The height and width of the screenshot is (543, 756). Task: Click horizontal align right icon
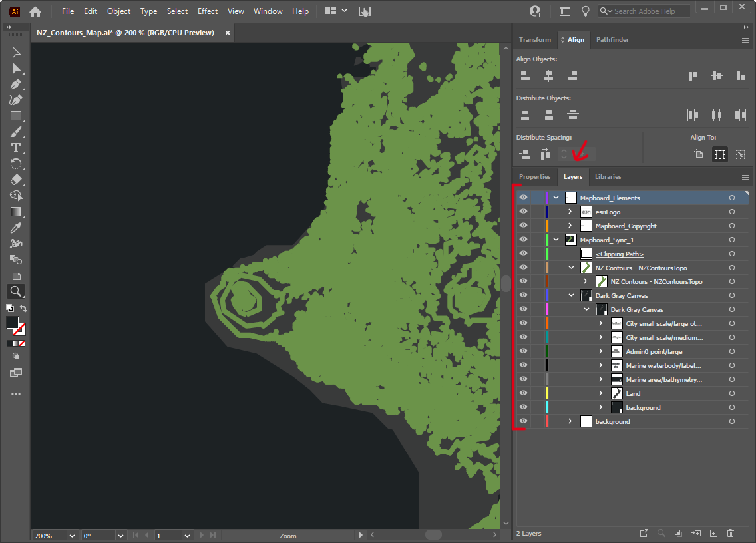click(x=573, y=76)
